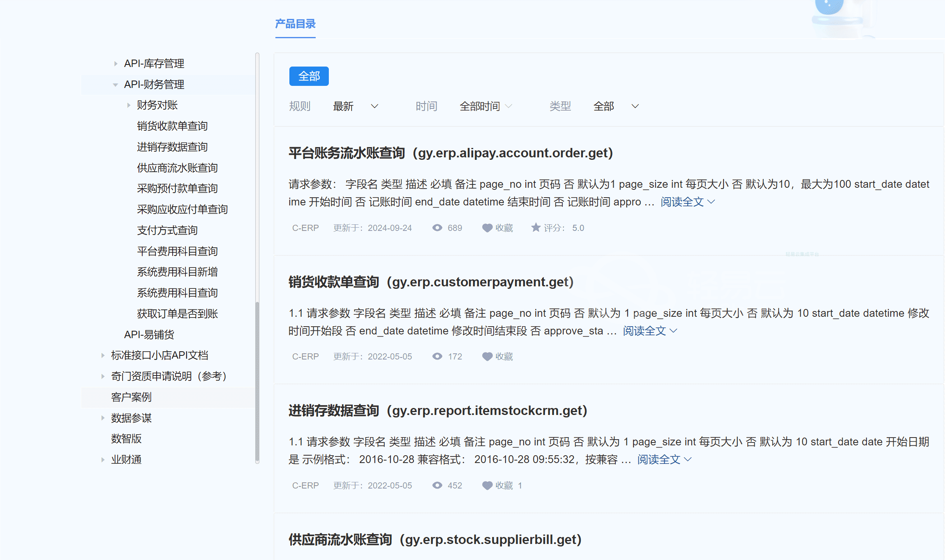945x560 pixels.
Task: Click the eye view-count icon showing 689
Action: point(437,228)
